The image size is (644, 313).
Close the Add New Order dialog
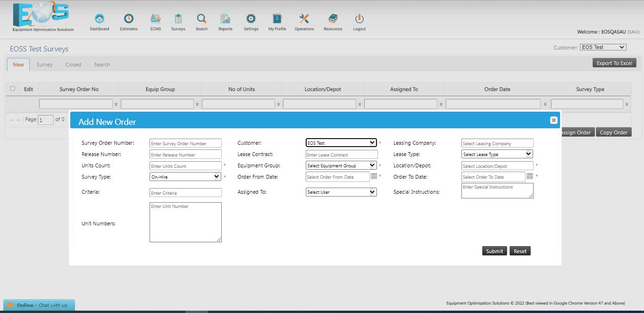pos(553,120)
